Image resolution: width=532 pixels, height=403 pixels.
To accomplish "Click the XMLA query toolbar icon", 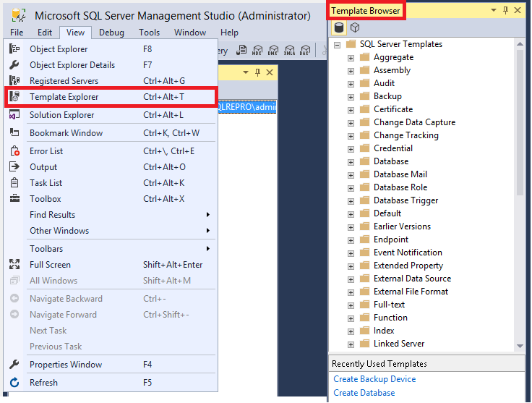I will pyautogui.click(x=289, y=50).
